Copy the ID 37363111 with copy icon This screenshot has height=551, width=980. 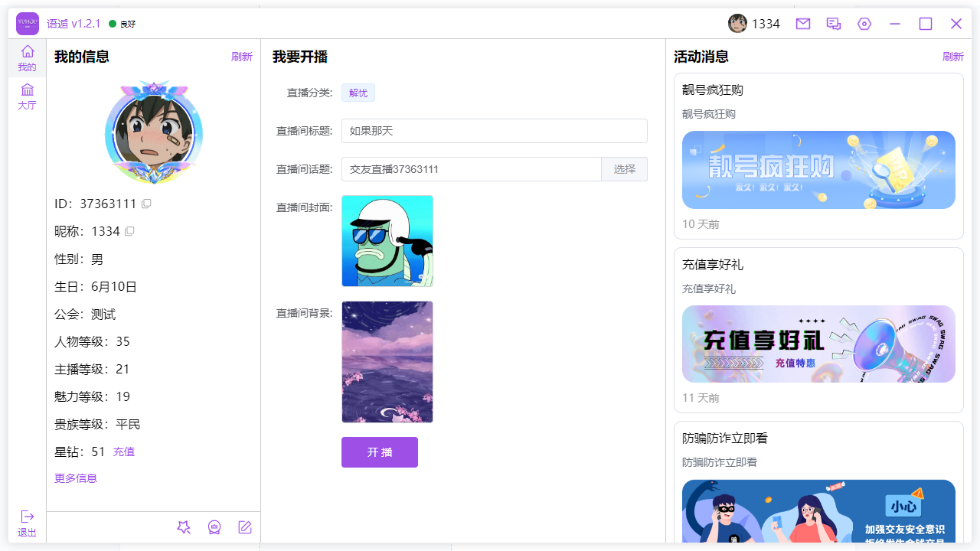[x=145, y=204]
